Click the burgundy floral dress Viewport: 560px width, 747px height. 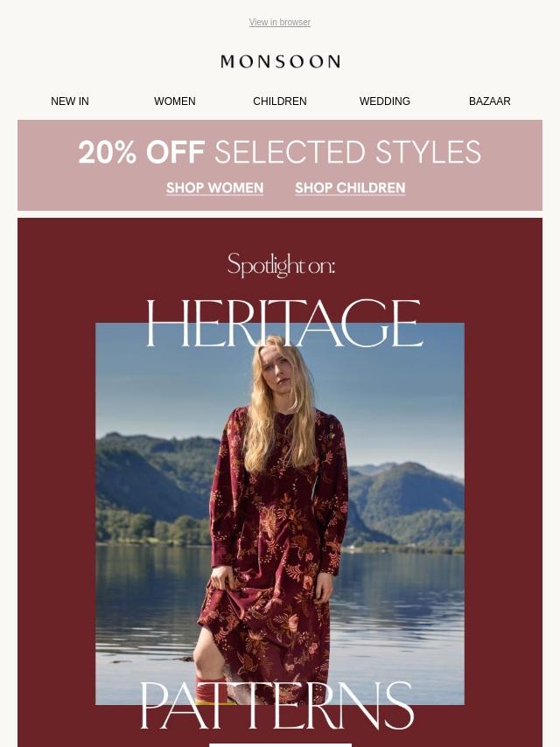click(274, 548)
